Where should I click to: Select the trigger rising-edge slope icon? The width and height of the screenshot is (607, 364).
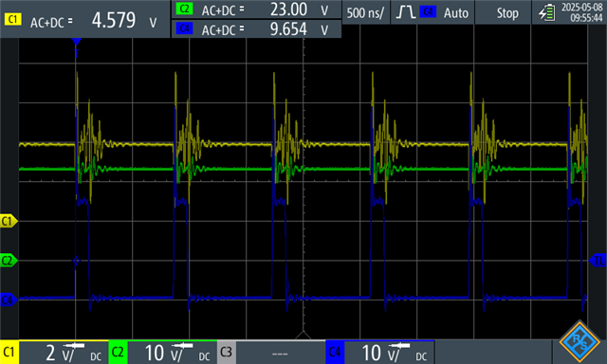coord(405,12)
